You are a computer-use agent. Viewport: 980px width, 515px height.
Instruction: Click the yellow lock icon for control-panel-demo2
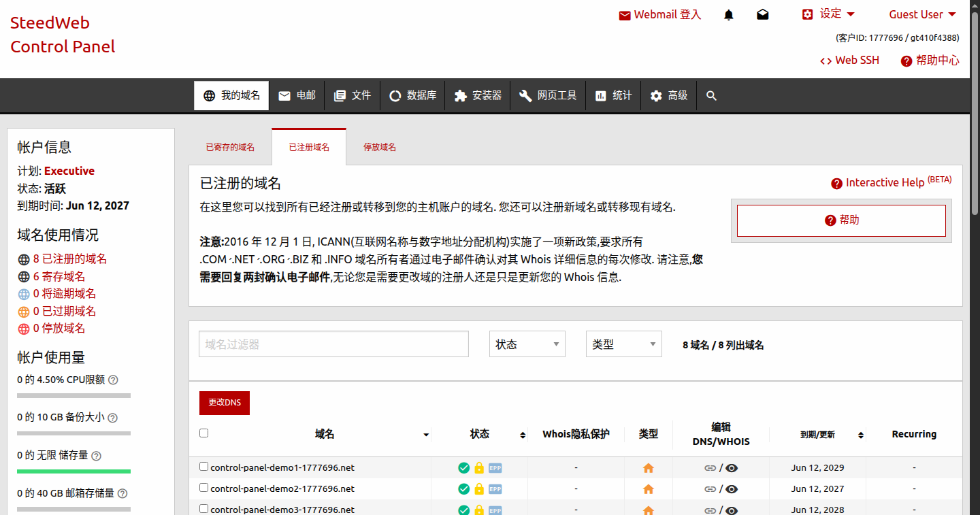tap(479, 489)
